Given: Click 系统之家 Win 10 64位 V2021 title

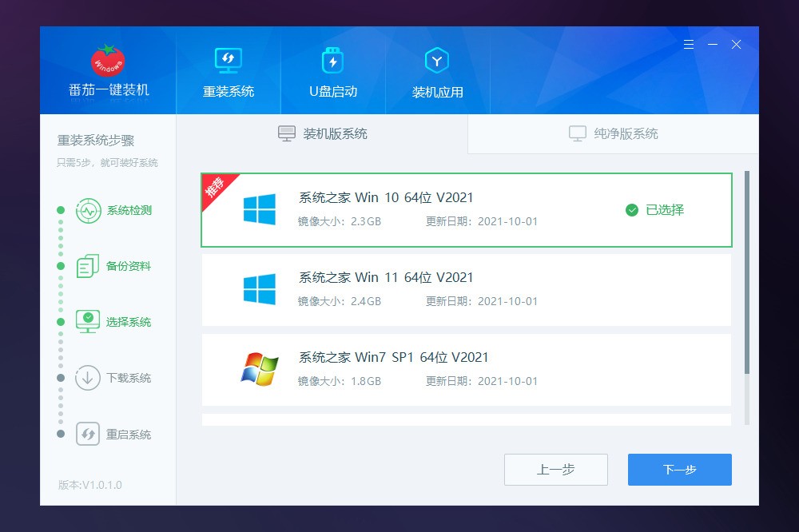Looking at the screenshot, I should (x=386, y=197).
